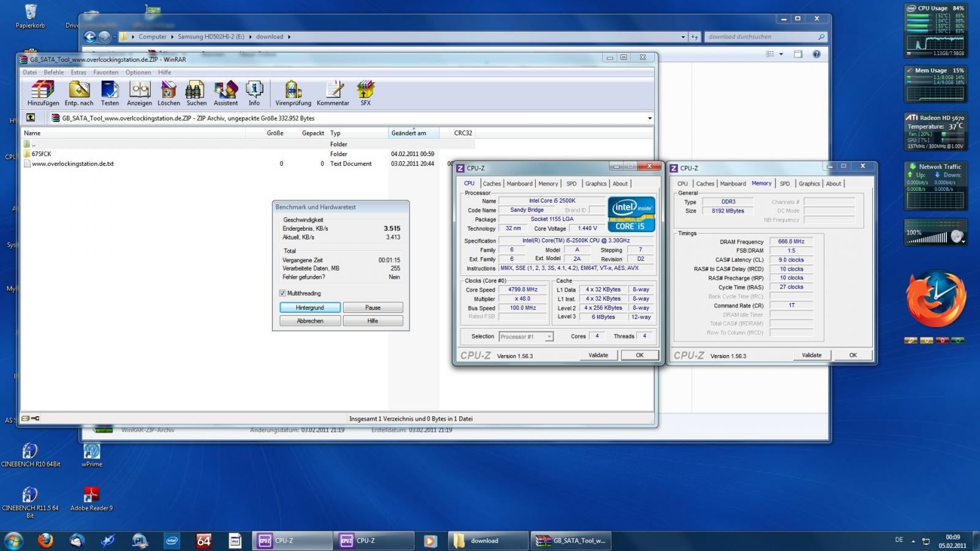The height and width of the screenshot is (551, 980).
Task: Select the Testen toolbar icon
Action: pos(110,91)
